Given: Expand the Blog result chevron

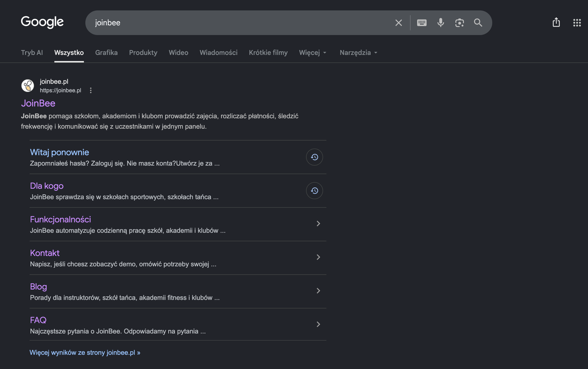Looking at the screenshot, I should pos(318,291).
